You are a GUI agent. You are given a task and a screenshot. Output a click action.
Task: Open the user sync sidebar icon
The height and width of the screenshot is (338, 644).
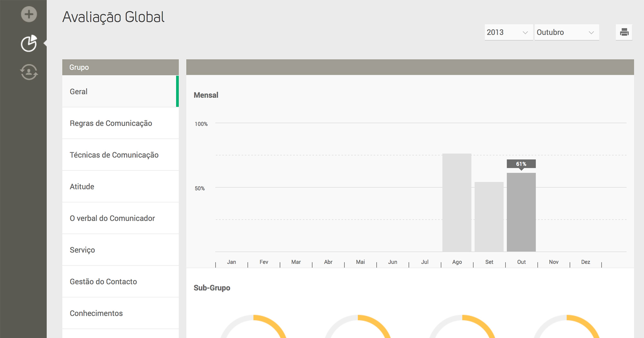pyautogui.click(x=29, y=72)
